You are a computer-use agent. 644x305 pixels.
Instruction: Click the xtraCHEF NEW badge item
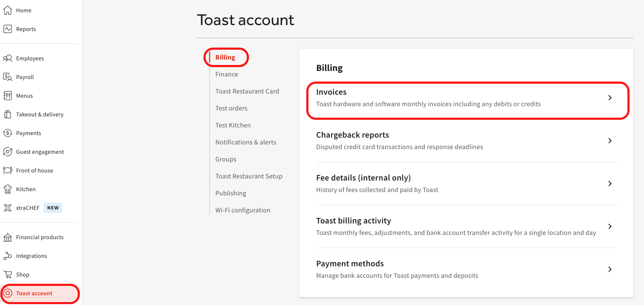click(53, 208)
